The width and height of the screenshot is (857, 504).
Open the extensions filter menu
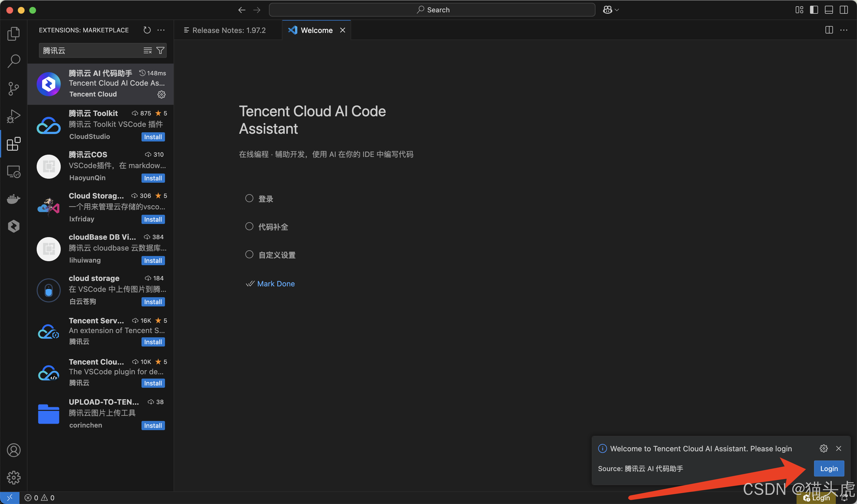pos(160,50)
